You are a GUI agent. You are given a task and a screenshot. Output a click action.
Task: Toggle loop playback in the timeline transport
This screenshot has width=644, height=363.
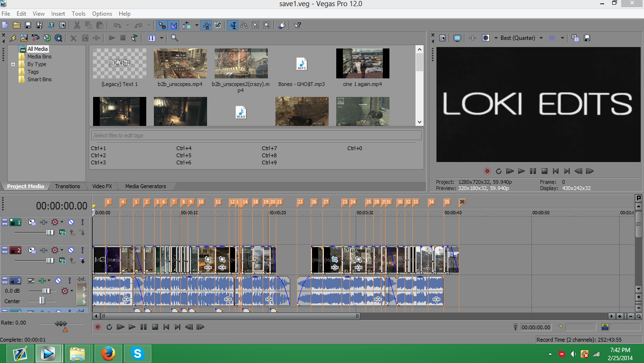click(109, 327)
